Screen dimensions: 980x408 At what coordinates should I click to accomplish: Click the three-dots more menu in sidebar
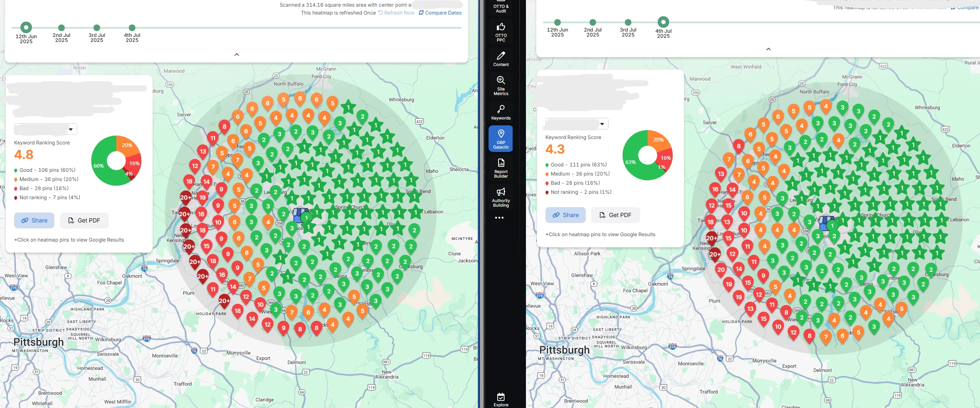pos(499,217)
